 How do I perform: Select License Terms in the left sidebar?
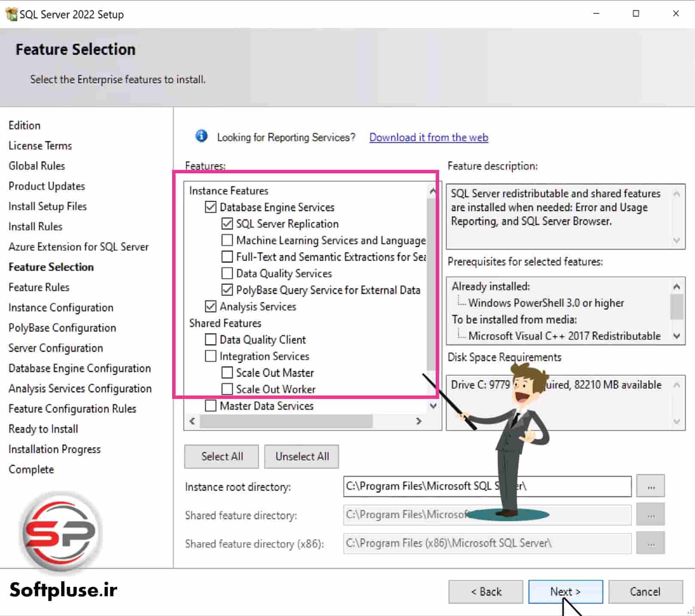40,145
